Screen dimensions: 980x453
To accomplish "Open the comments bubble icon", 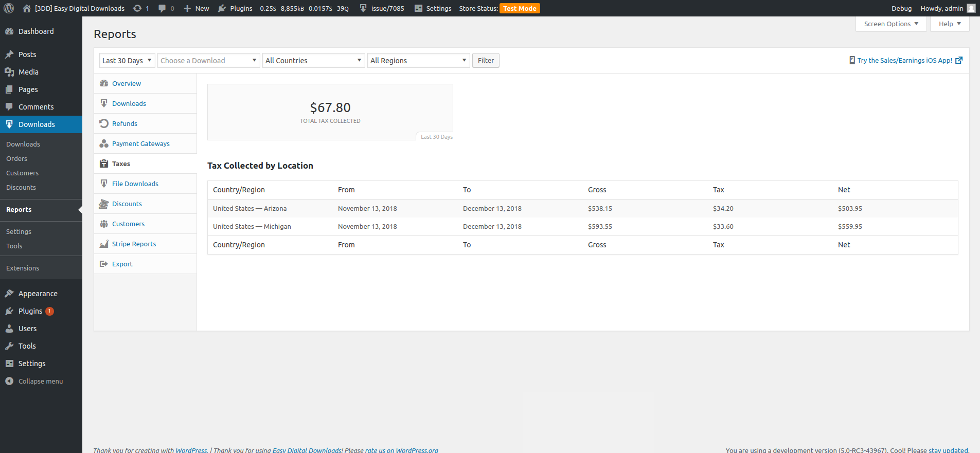I will click(x=162, y=8).
